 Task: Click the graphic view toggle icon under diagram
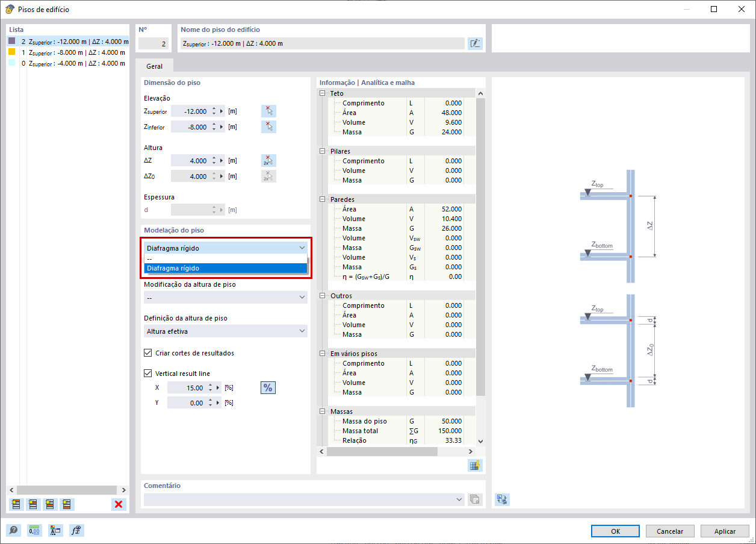(502, 499)
